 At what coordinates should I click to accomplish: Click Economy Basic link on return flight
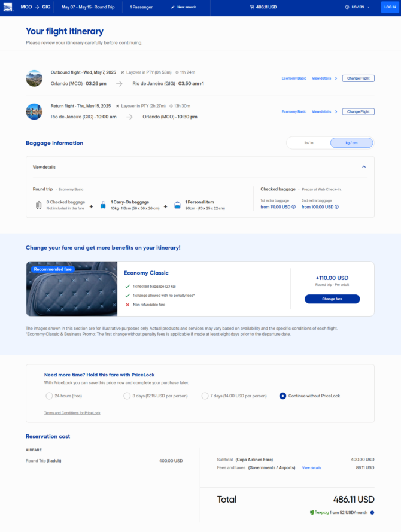pyautogui.click(x=294, y=112)
